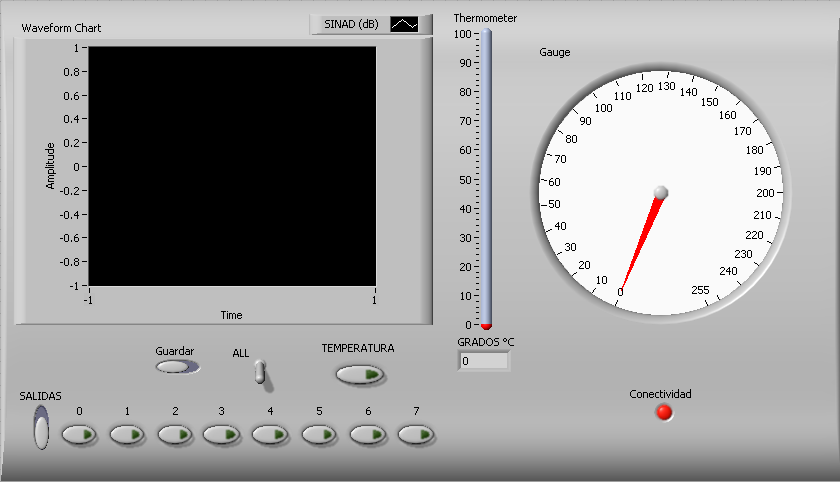Click the thermometer bulb at 0
Viewport: 840px width, 482px height.
[x=486, y=326]
